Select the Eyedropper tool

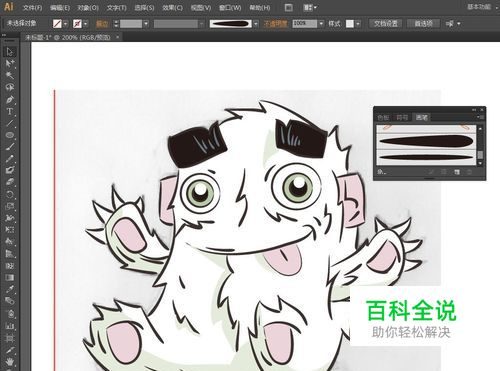click(x=10, y=289)
